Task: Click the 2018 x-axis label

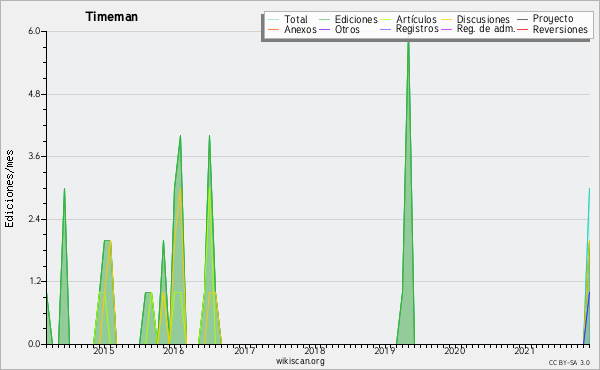Action: click(315, 350)
